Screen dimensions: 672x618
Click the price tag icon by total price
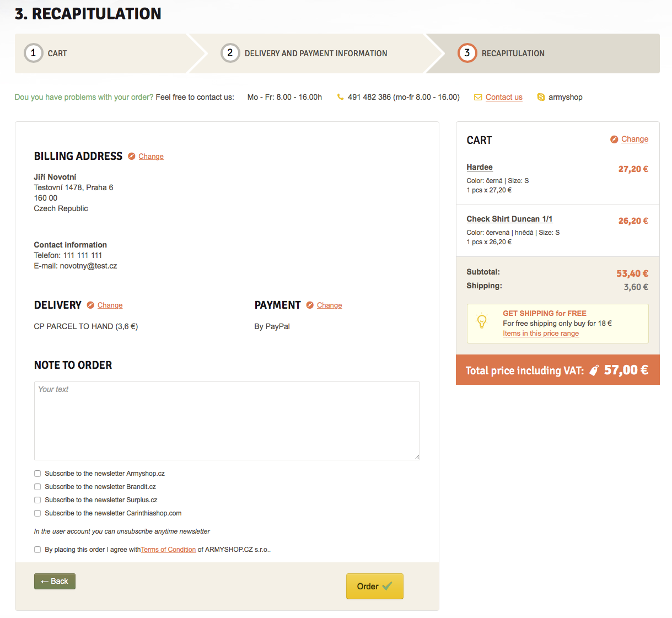point(594,370)
